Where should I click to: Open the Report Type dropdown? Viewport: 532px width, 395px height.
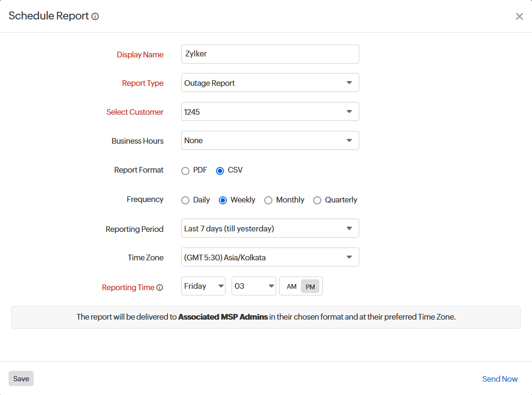click(x=270, y=83)
